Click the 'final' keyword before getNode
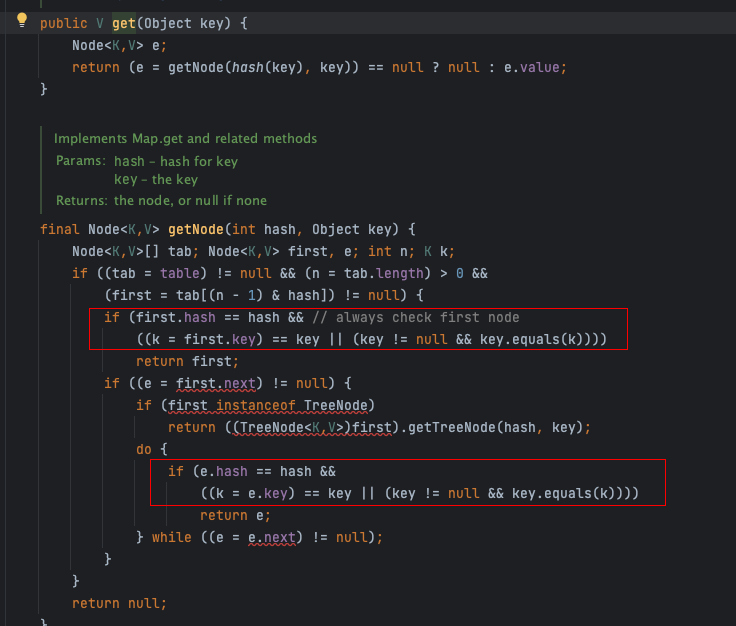This screenshot has width=736, height=626. (x=60, y=229)
